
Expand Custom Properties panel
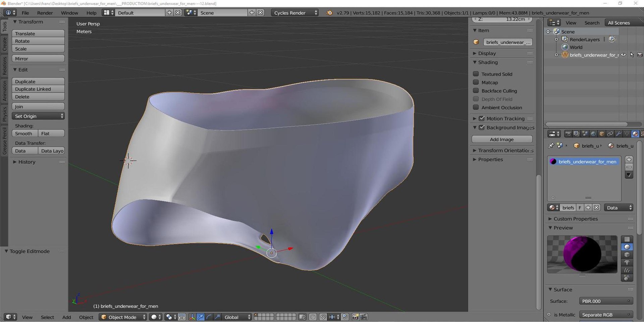(x=576, y=219)
